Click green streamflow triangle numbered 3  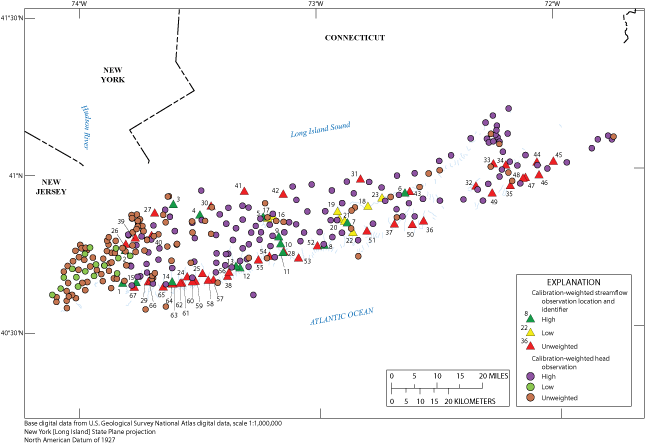173,203
